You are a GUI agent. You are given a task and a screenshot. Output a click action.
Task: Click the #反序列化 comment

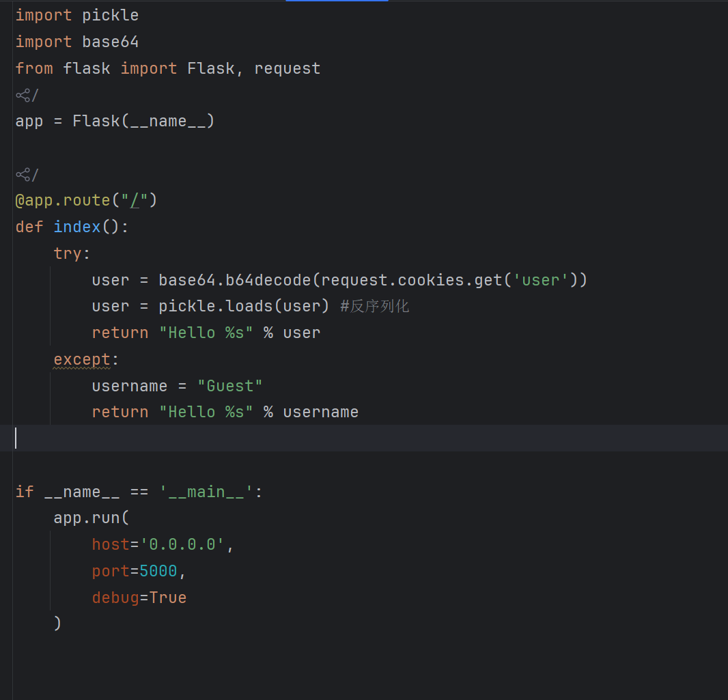[x=374, y=306]
